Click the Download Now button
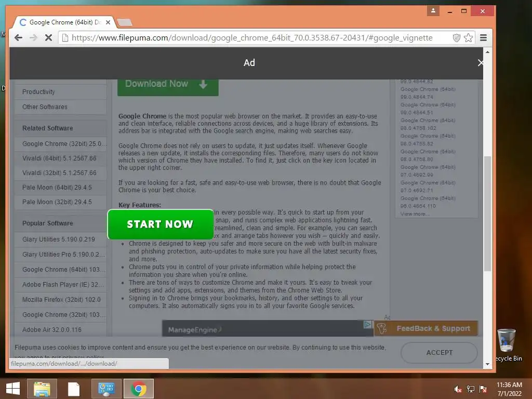Viewport: 532px width, 399px height. coord(168,87)
